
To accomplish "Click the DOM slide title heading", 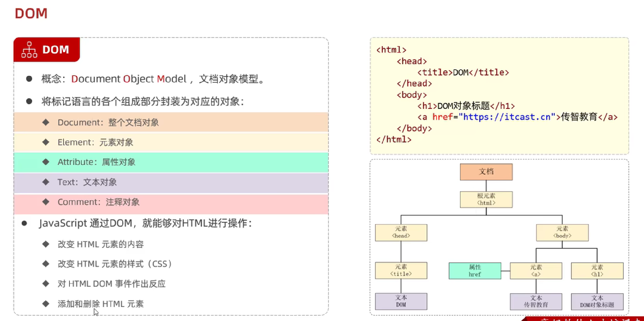I will (31, 13).
